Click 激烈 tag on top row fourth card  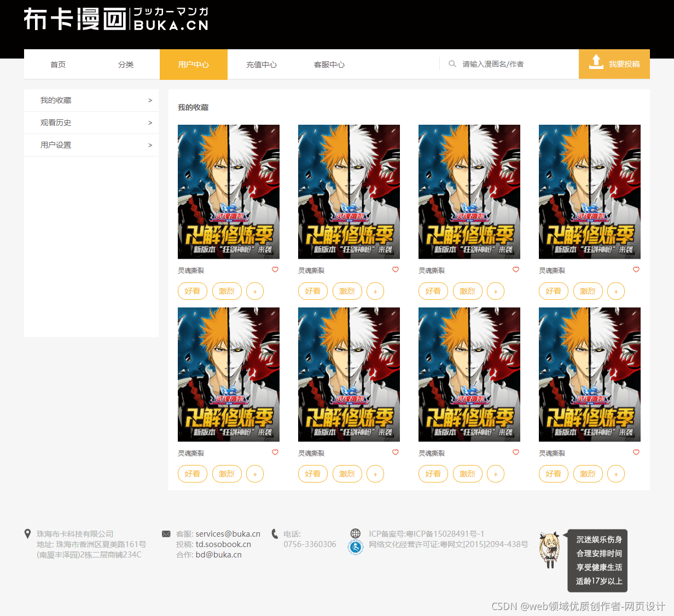tap(588, 291)
